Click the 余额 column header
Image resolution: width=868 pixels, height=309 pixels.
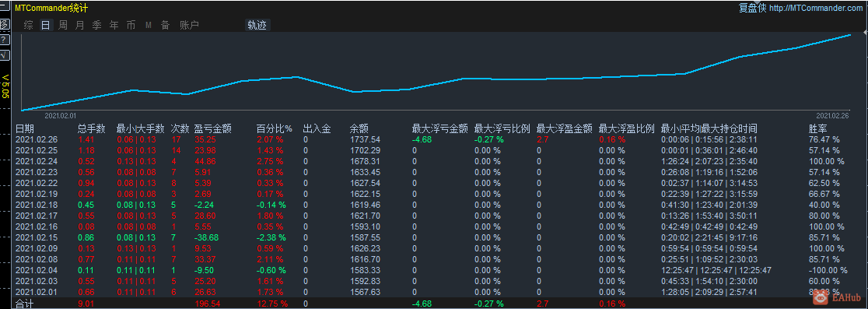coord(359,128)
